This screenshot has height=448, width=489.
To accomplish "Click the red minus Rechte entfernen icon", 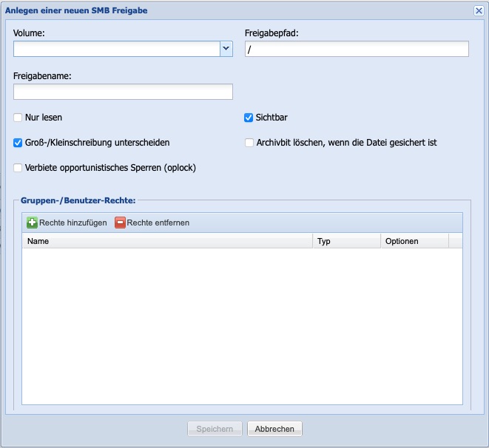I will (120, 223).
